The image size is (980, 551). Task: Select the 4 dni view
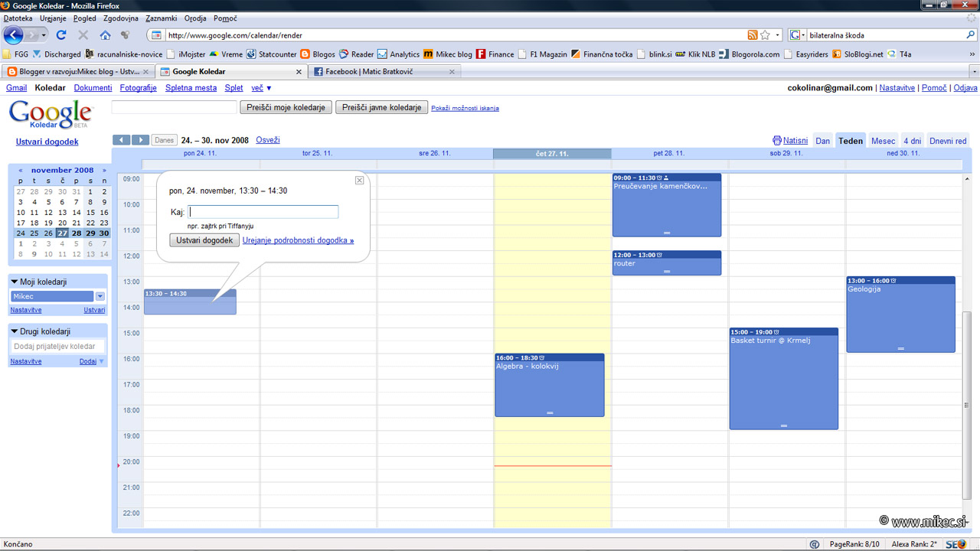pos(912,141)
